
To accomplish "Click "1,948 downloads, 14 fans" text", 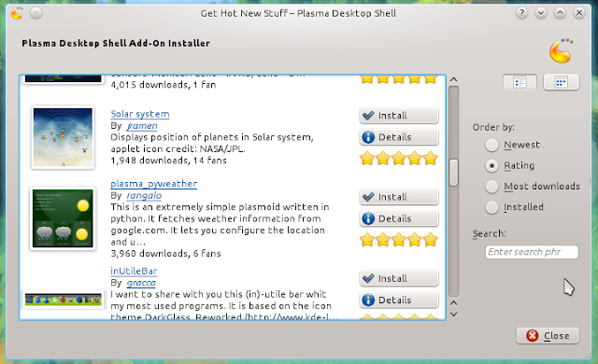I will pyautogui.click(x=168, y=161).
